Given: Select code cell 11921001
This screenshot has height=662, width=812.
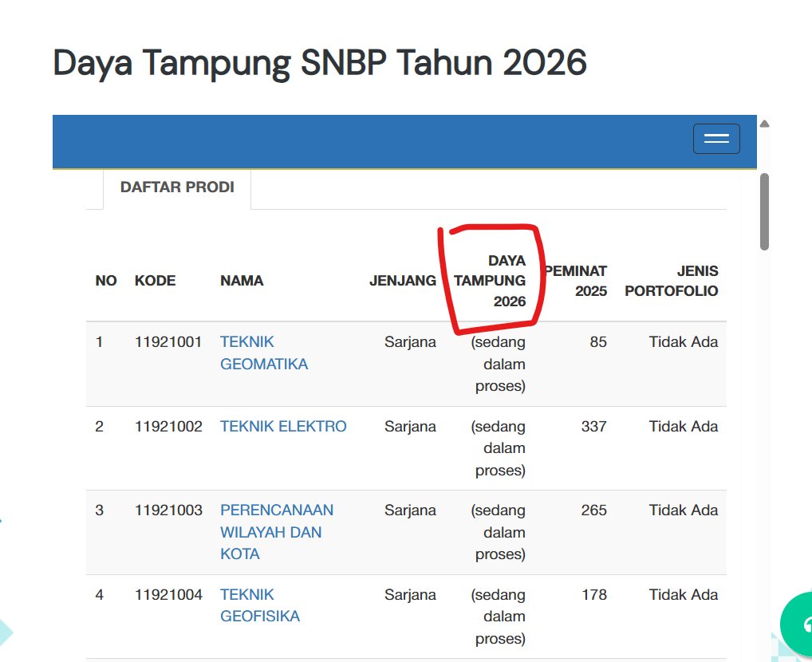Looking at the screenshot, I should click(x=168, y=342).
